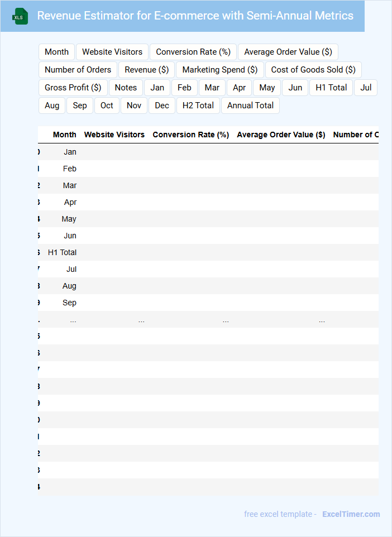Select the Sep row cell in table
The width and height of the screenshot is (392, 537).
point(69,303)
